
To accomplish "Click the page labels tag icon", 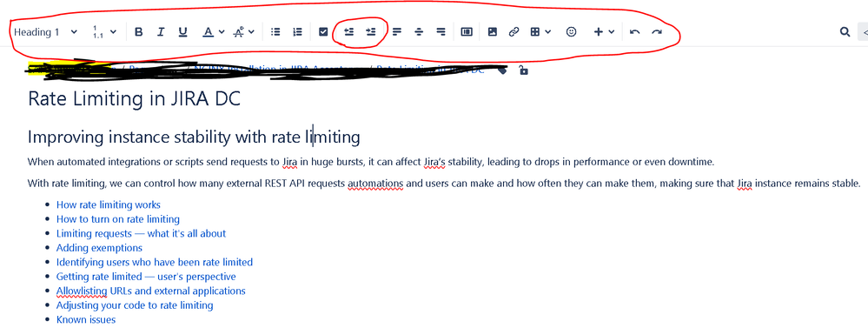I will click(x=502, y=70).
